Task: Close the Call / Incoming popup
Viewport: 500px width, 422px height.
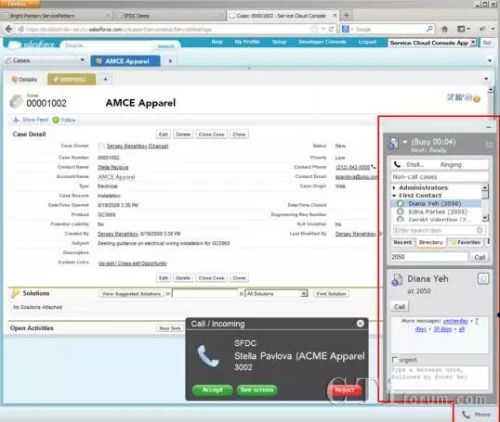Action: (360, 324)
